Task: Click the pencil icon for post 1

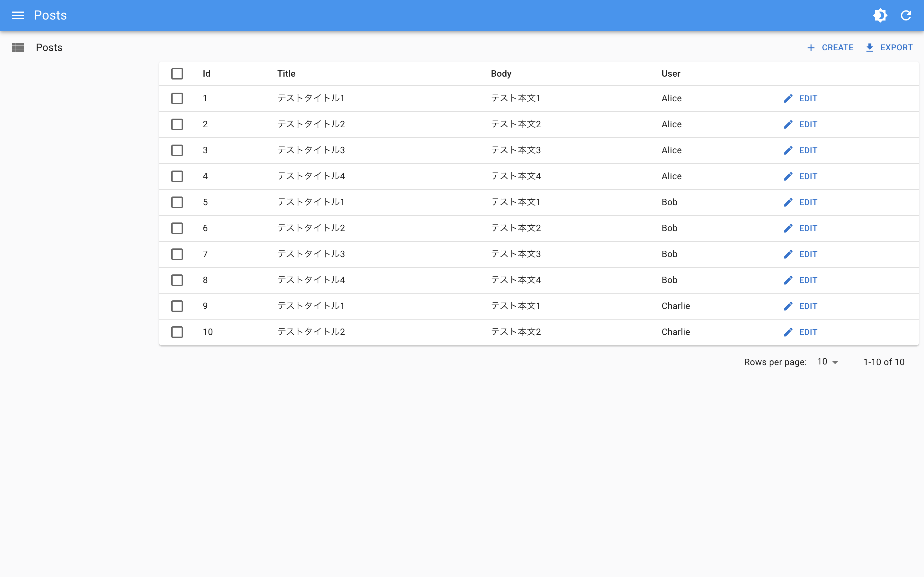Action: 788,98
